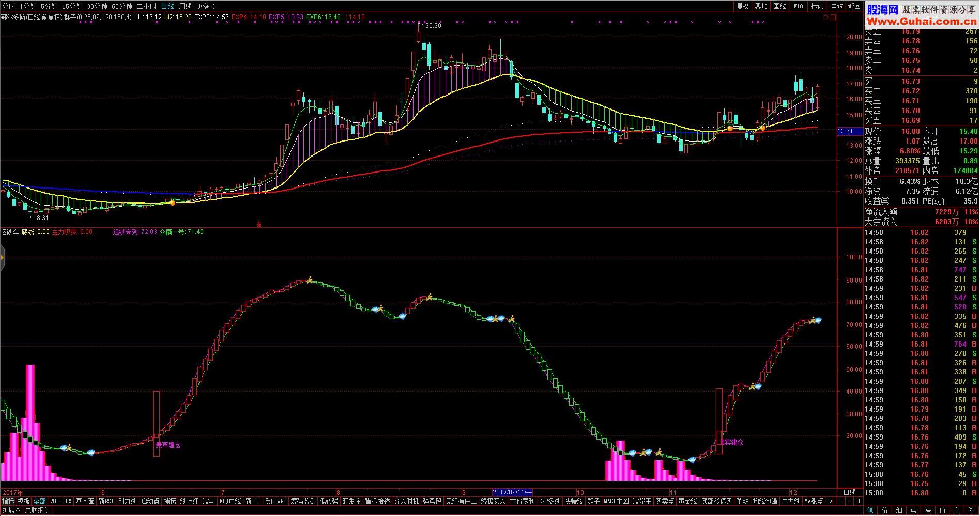The image size is (980, 516).
Task: Click the small rectangle icon beside the diamond
Action: tap(832, 18)
